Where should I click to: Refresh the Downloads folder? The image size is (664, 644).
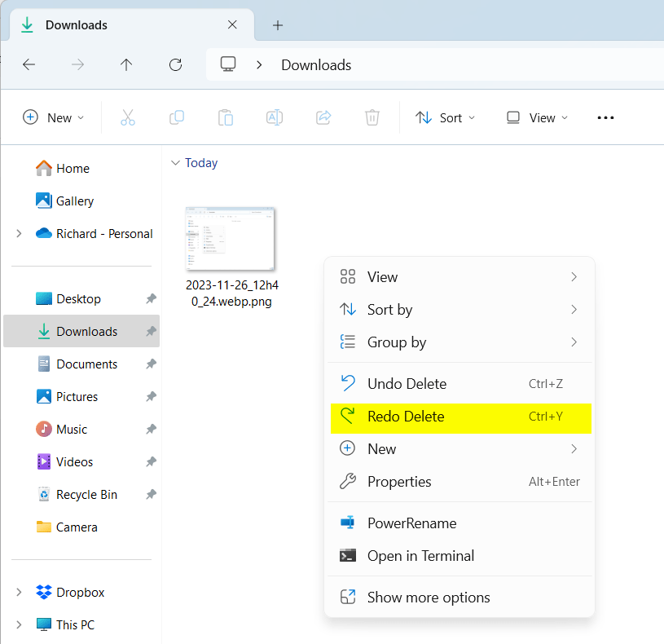[175, 64]
